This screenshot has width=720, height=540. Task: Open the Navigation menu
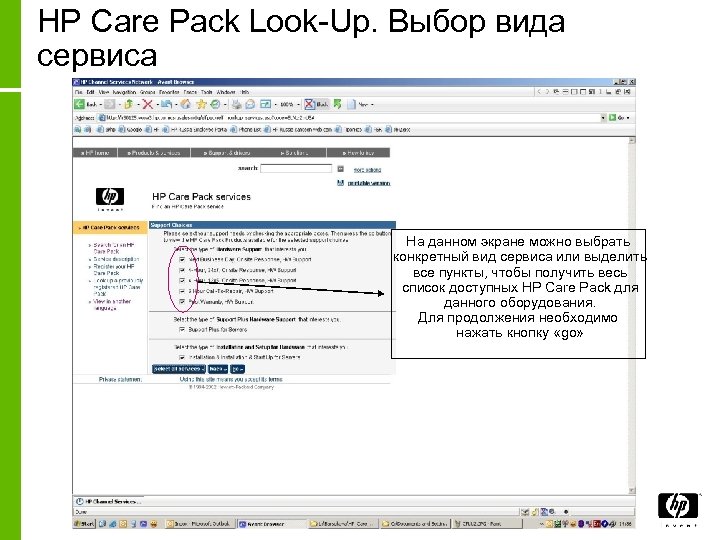coord(124,92)
